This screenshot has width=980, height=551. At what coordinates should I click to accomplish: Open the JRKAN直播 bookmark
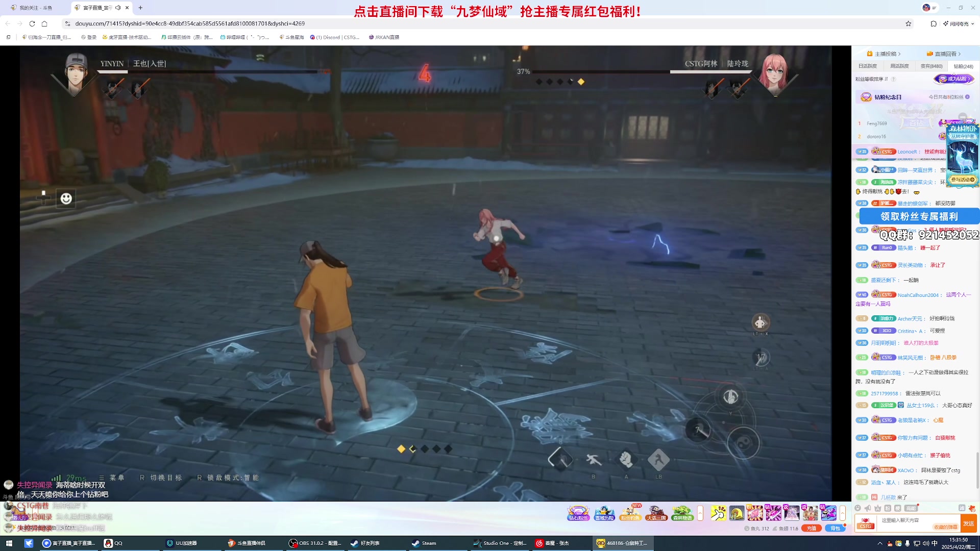(384, 37)
